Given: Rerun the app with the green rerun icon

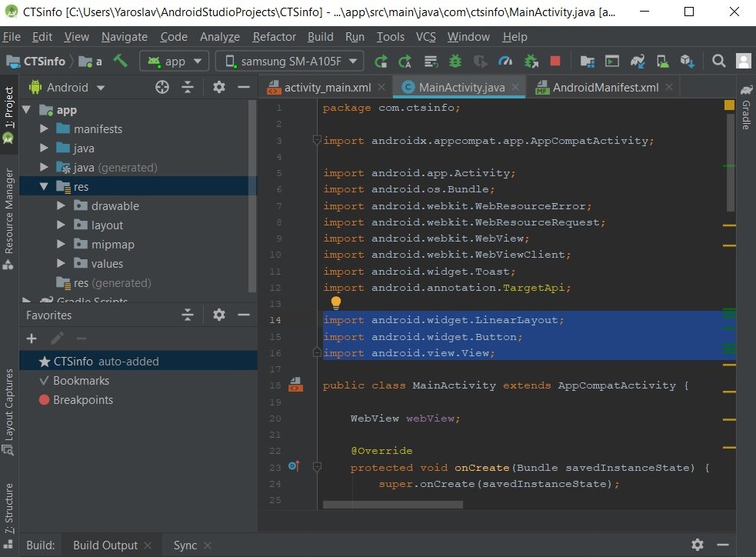Looking at the screenshot, I should click(381, 62).
